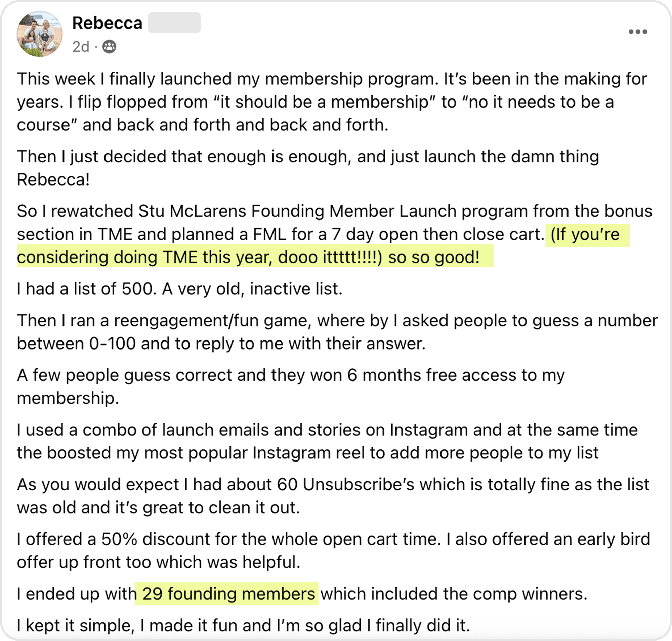Image resolution: width=672 pixels, height=641 pixels.
Task: Click the highlighted (If you're phrase
Action: point(585,234)
